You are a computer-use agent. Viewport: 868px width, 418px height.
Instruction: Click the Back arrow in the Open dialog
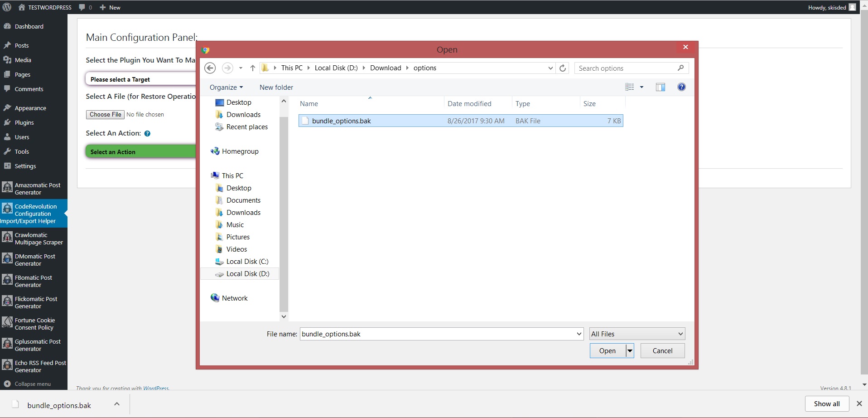(x=210, y=68)
